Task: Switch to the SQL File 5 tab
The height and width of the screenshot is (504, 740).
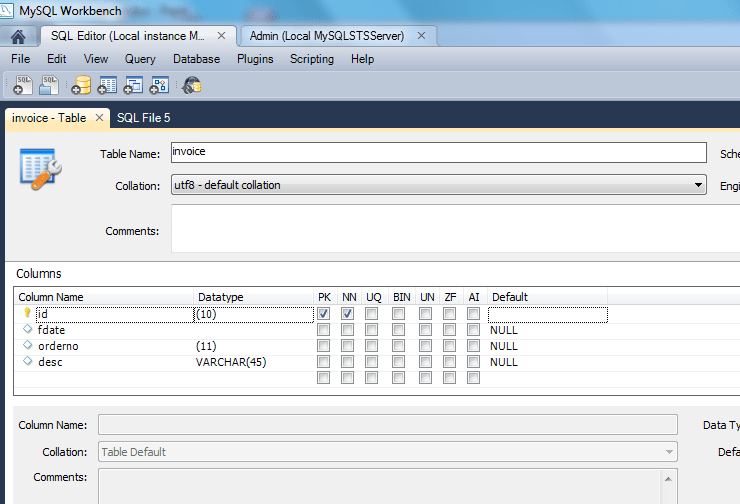Action: tap(143, 118)
